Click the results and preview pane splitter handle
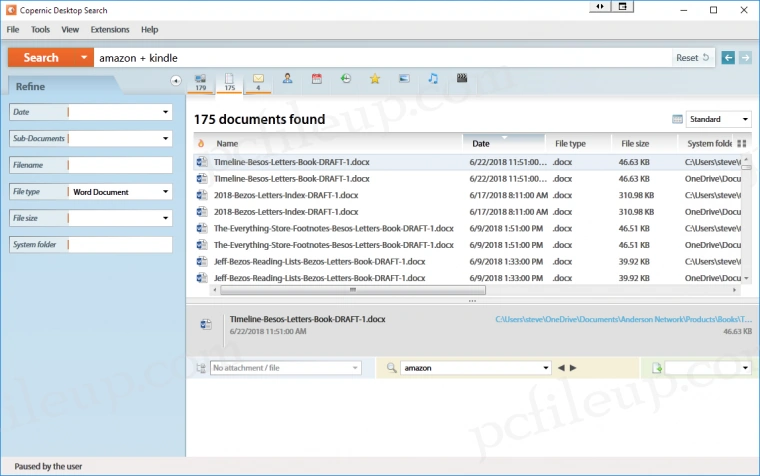Screen dimensions: 760x476 472,301
